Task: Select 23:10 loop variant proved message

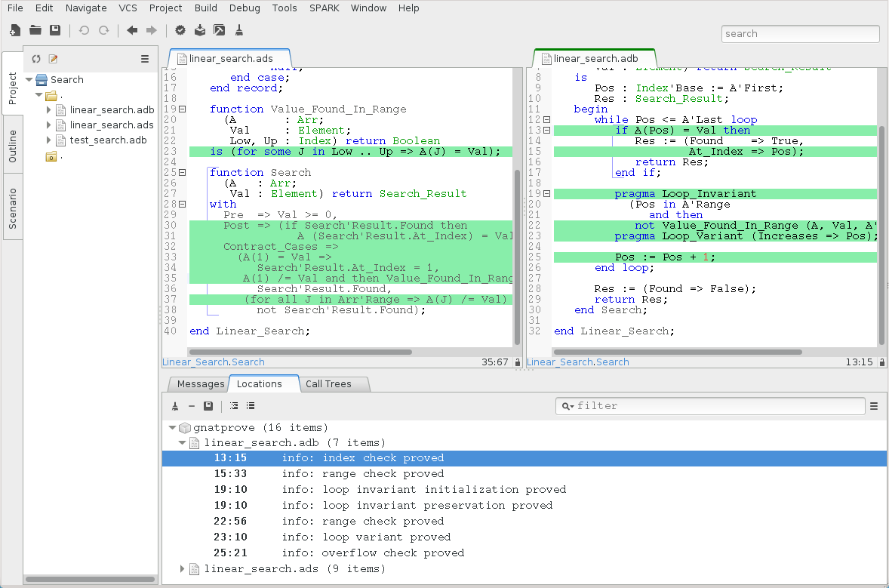Action: point(524,537)
